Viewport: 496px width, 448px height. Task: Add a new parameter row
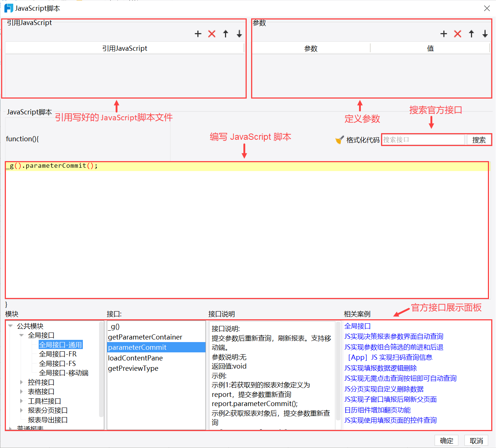444,34
